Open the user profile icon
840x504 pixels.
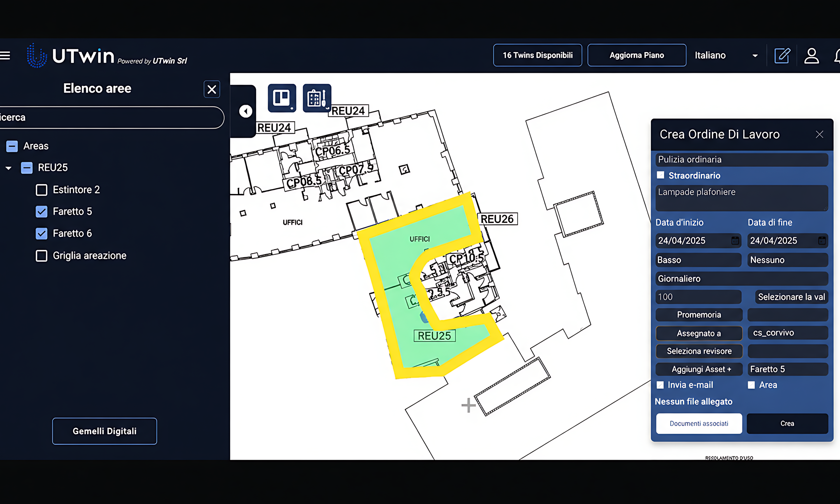pyautogui.click(x=811, y=55)
